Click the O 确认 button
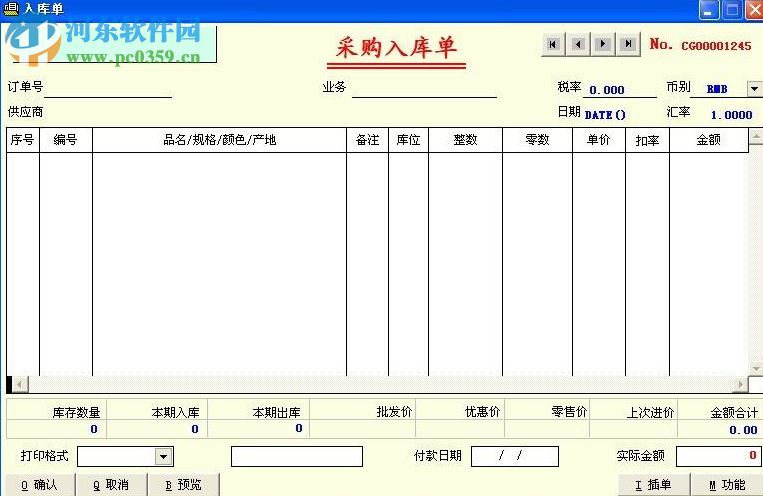The height and width of the screenshot is (496, 763). coord(39,484)
